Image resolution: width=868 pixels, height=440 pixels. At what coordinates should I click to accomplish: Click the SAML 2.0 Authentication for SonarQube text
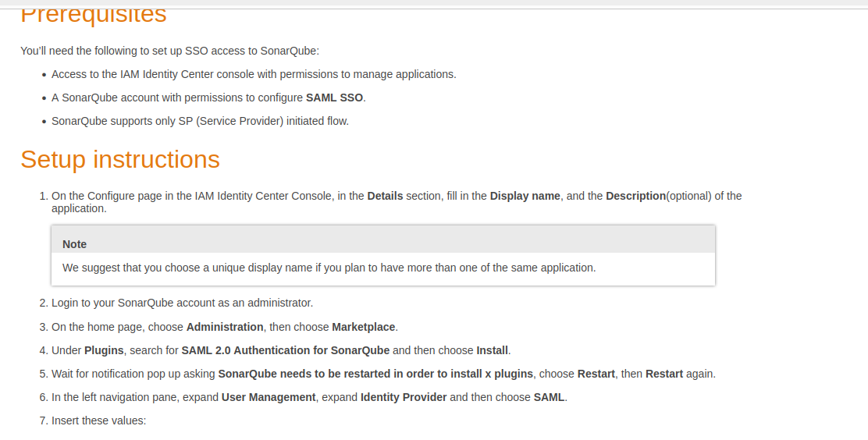click(285, 350)
